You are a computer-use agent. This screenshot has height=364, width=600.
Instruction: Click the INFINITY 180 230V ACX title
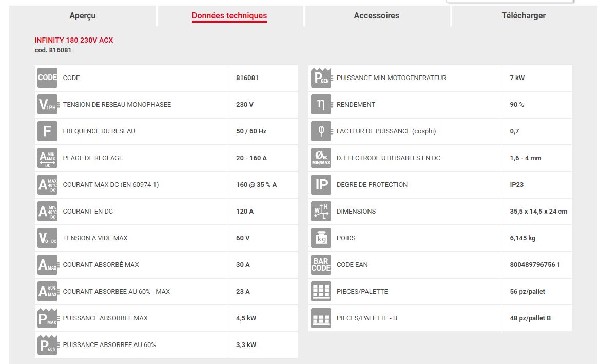74,40
